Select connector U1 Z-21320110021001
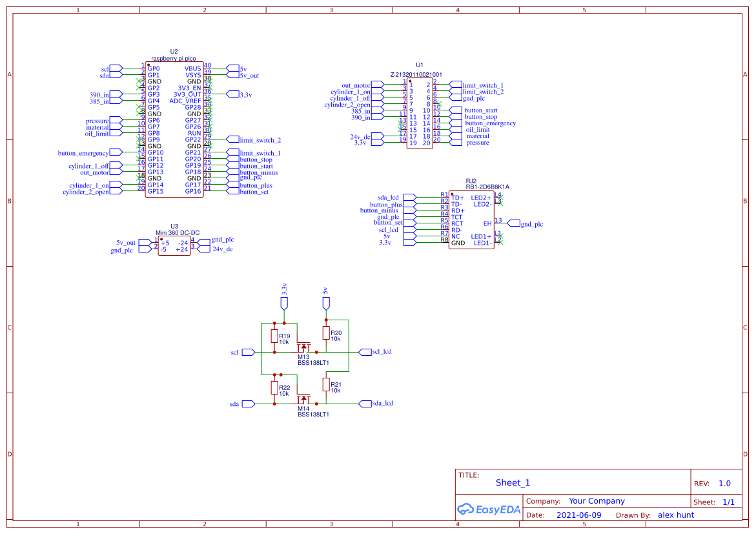This screenshot has width=756, height=534. tap(420, 113)
